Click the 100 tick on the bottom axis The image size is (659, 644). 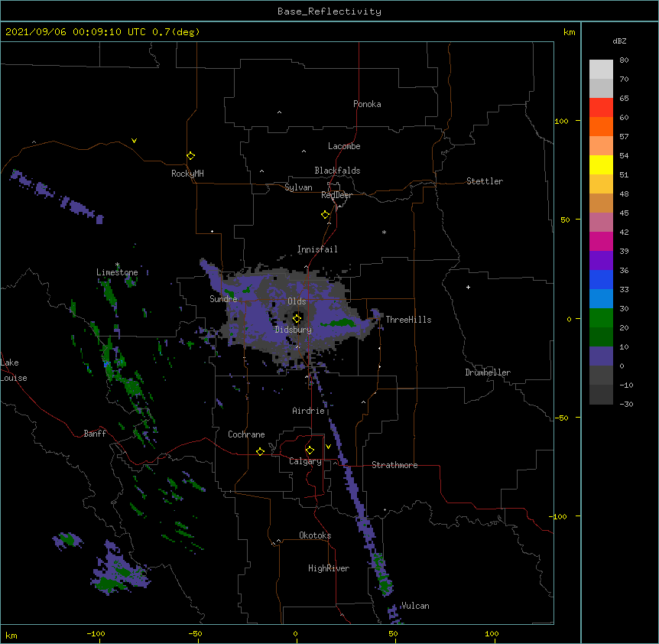click(x=492, y=633)
